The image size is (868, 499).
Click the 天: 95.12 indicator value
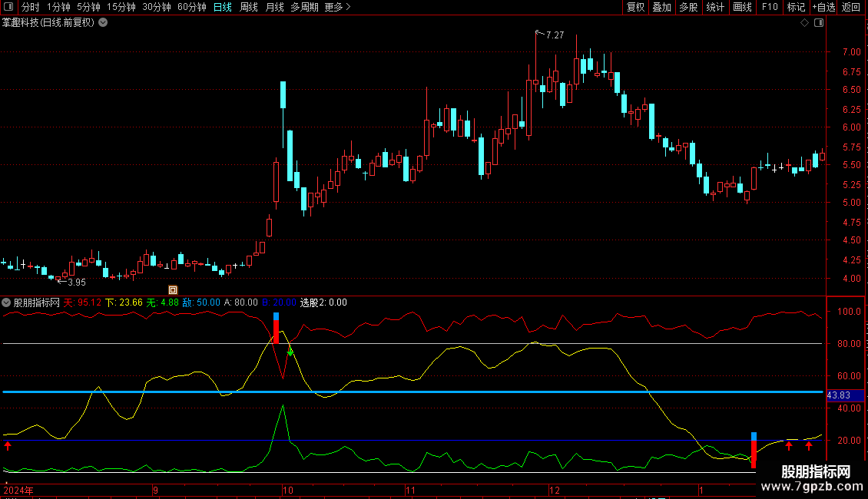(x=82, y=302)
